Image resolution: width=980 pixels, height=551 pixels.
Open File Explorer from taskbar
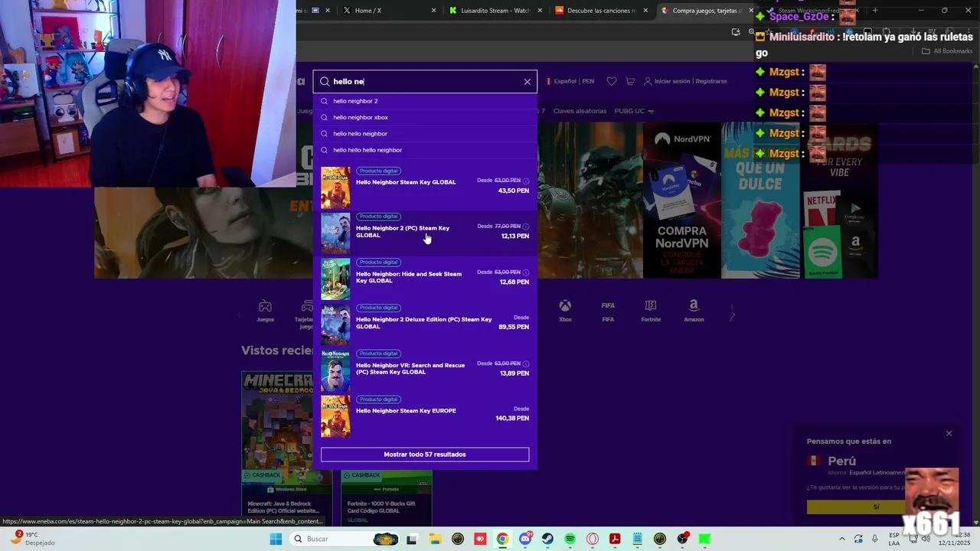[434, 539]
